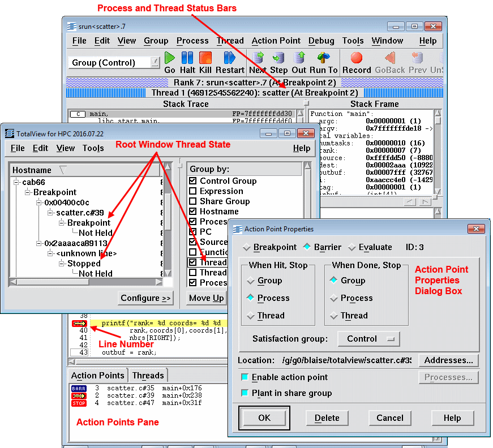Toggle the Hostname group-by checkbox

[x=193, y=212]
